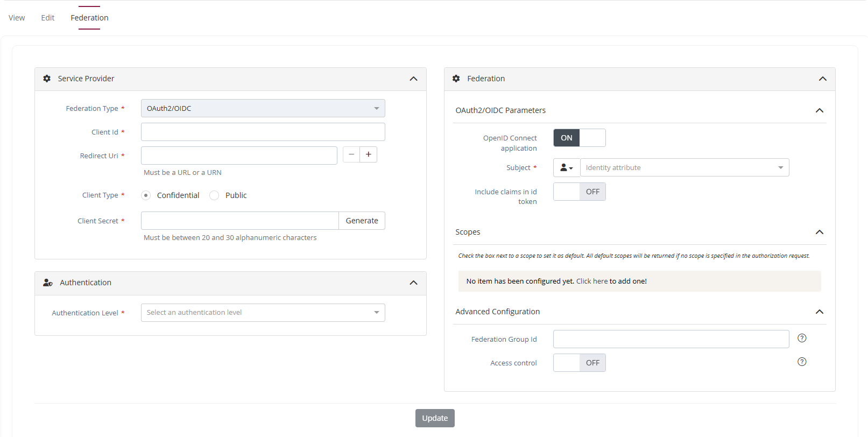Generate a client secret
868x437 pixels.
tap(362, 221)
